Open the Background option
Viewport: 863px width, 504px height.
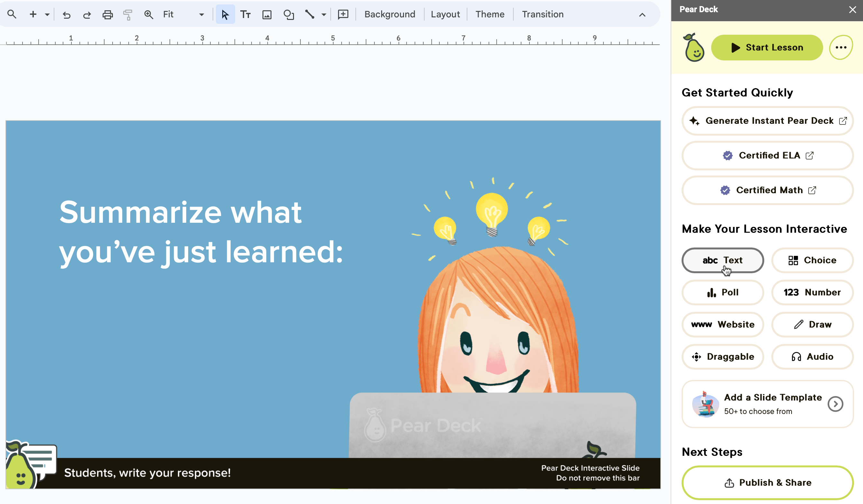coord(390,14)
